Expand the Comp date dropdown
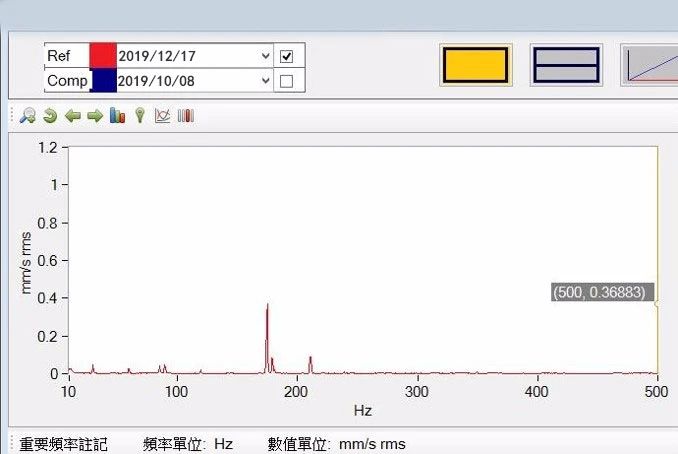The width and height of the screenshot is (678, 454). [265, 81]
